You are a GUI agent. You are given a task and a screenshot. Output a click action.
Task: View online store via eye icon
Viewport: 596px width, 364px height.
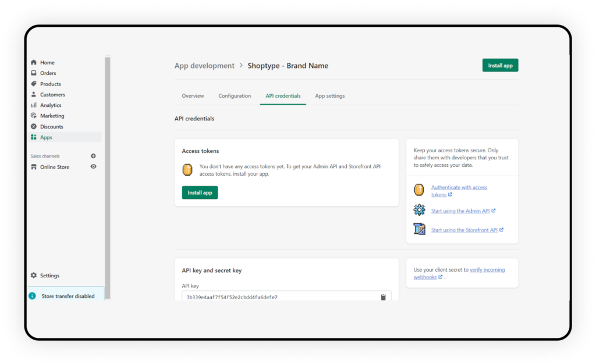point(93,167)
